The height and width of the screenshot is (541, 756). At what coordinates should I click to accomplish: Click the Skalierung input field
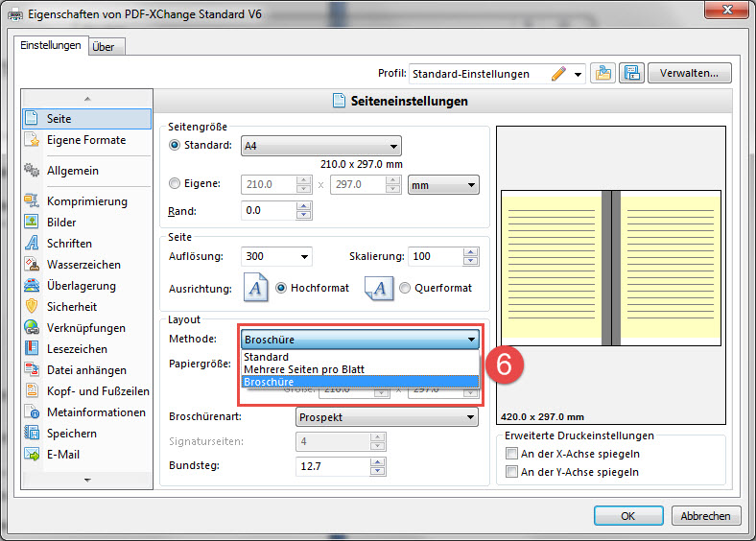click(436, 256)
